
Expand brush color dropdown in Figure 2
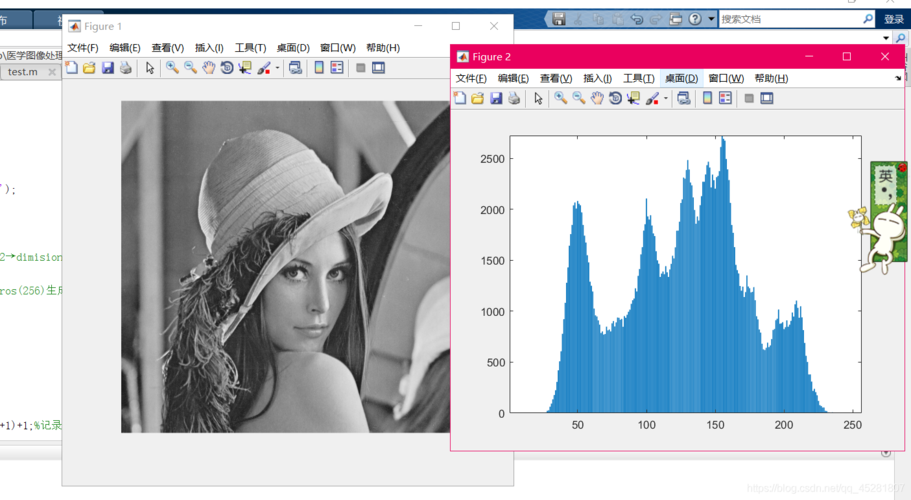pos(666,98)
